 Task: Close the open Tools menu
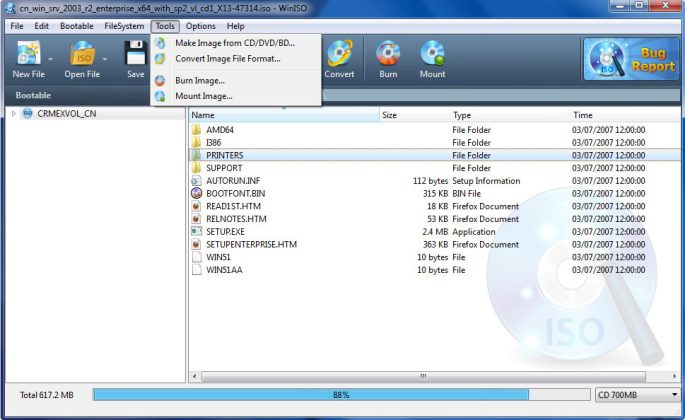165,26
